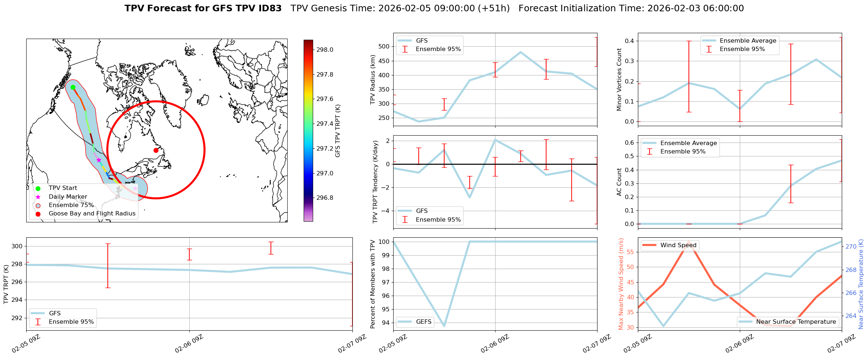Click the 02-06 09Z tick under the TPV TRPT plot

189,343
